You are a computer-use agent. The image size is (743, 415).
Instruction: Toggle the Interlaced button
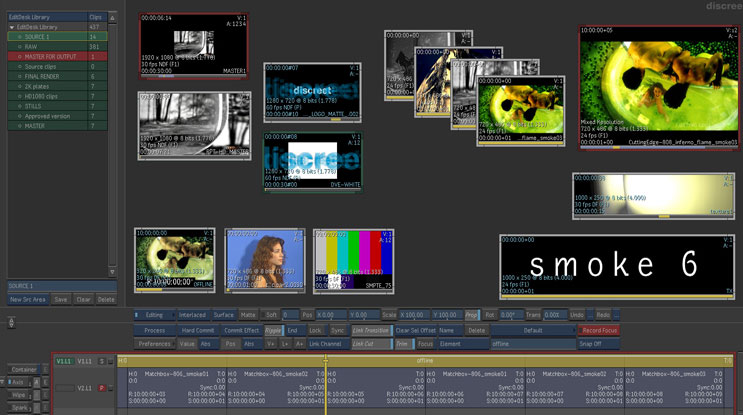coord(192,315)
